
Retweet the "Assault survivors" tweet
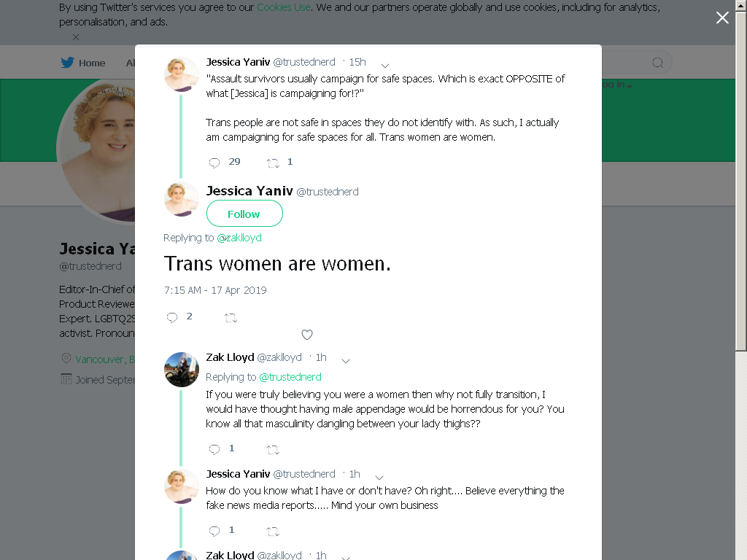tap(273, 163)
